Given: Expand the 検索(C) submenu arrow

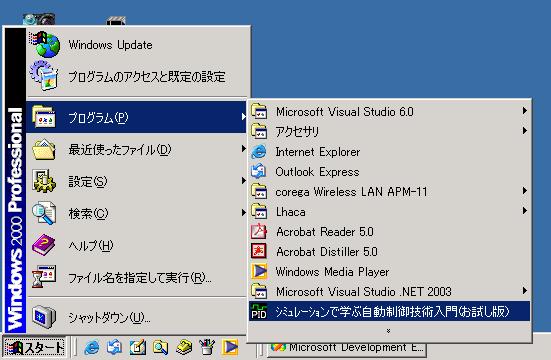Looking at the screenshot, I should point(243,213).
